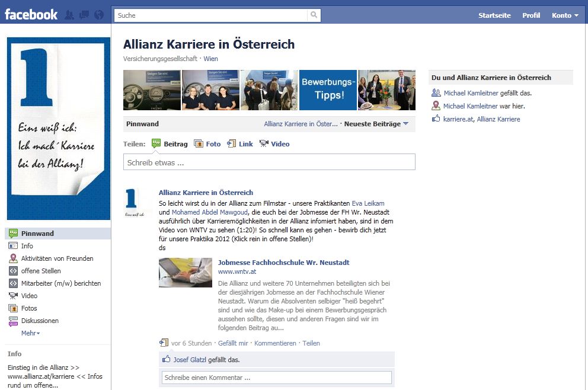The height and width of the screenshot is (390, 588).
Task: Click the Beitrag speech bubble icon
Action: (156, 143)
